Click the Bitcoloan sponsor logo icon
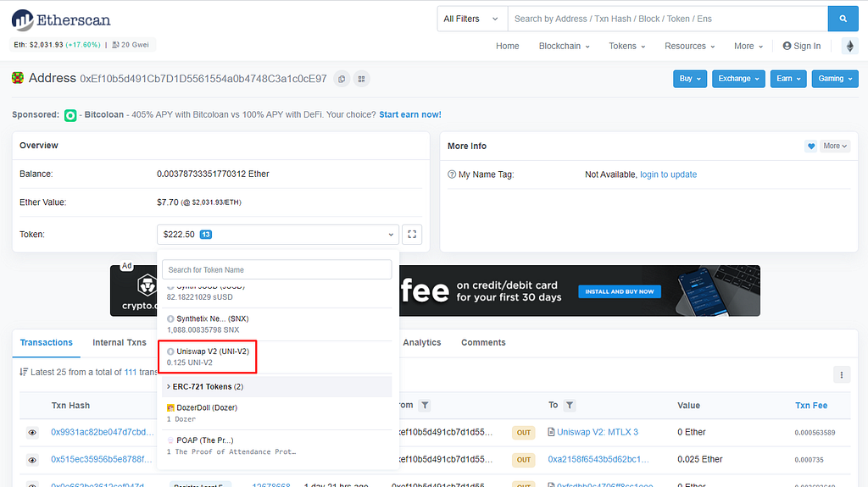 pyautogui.click(x=70, y=115)
